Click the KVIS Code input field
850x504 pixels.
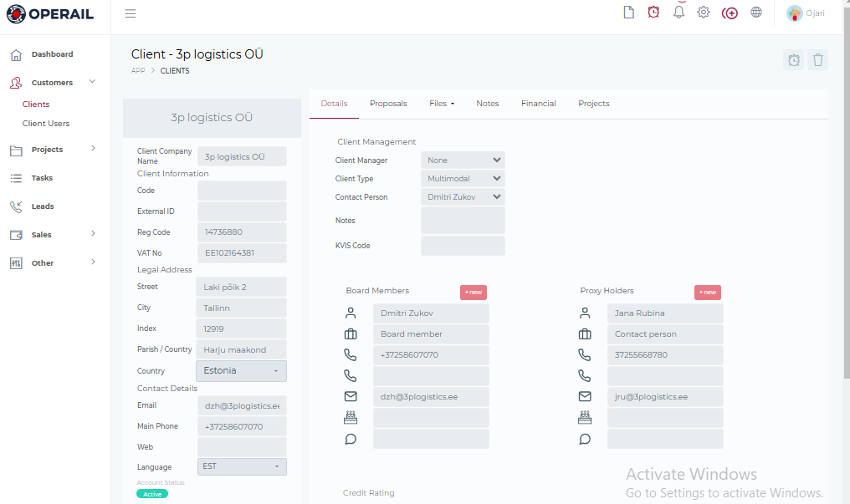click(x=463, y=246)
